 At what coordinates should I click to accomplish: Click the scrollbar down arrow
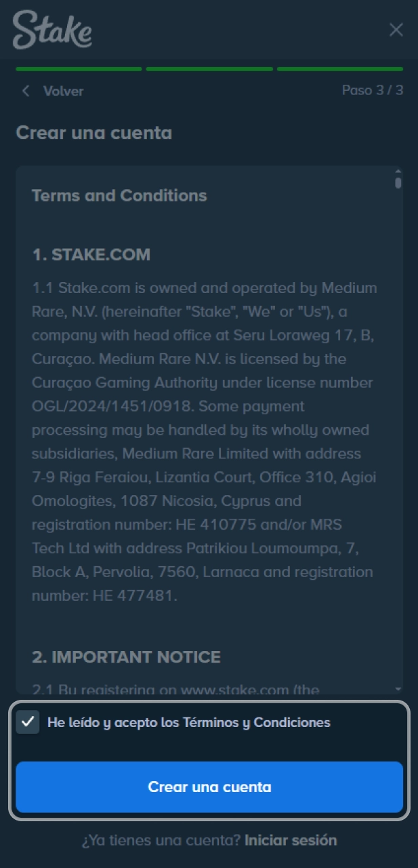click(x=398, y=687)
